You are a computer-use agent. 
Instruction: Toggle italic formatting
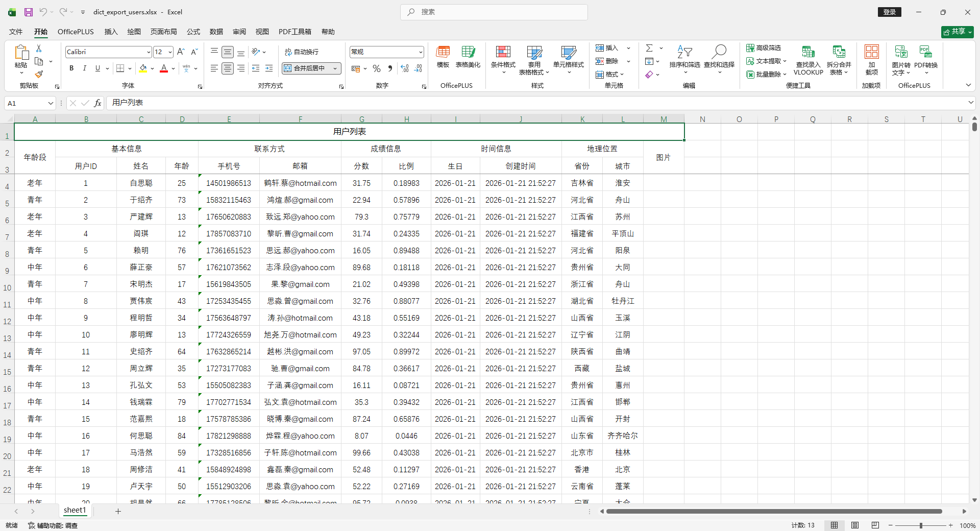[84, 68]
